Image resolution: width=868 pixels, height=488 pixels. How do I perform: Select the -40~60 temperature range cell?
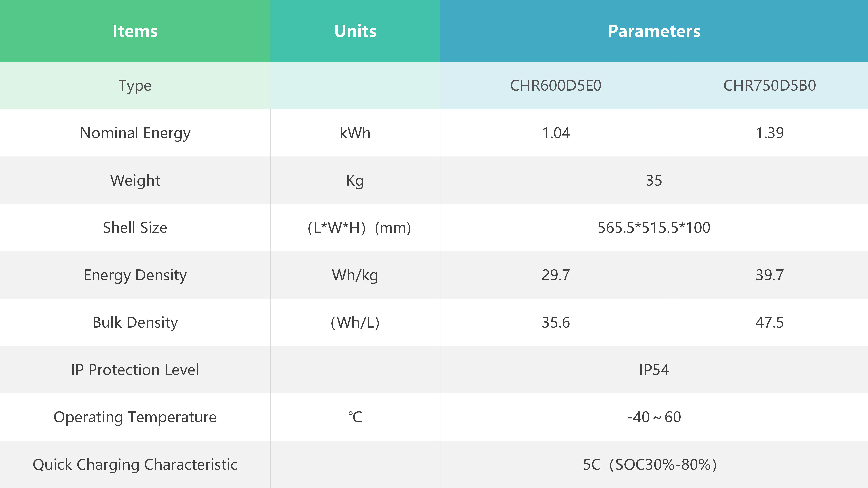(654, 417)
